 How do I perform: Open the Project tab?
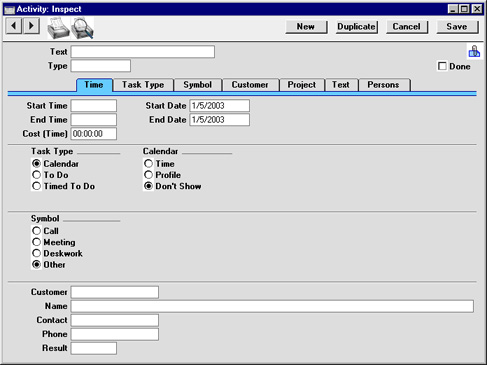click(x=302, y=85)
